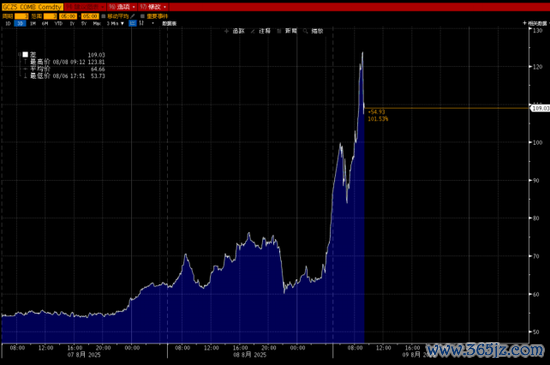This screenshot has width=550, height=365.
Task: Click the Max range button
Action: click(97, 23)
